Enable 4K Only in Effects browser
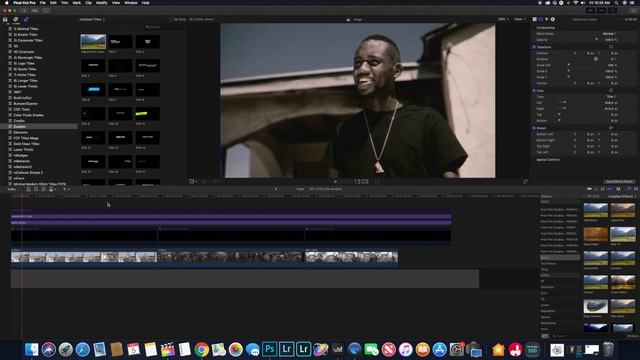Screen dimensions: 640x360 (x=593, y=196)
